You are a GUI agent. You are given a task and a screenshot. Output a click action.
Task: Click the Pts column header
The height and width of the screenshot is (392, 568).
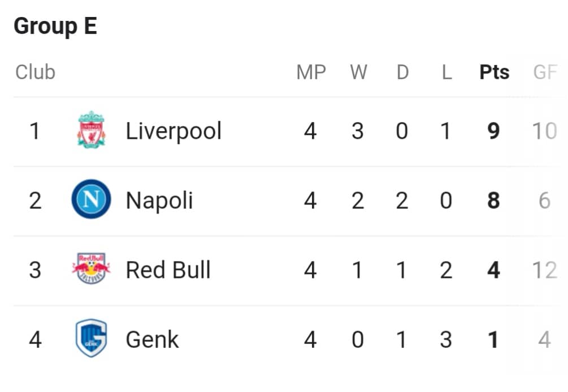495,72
